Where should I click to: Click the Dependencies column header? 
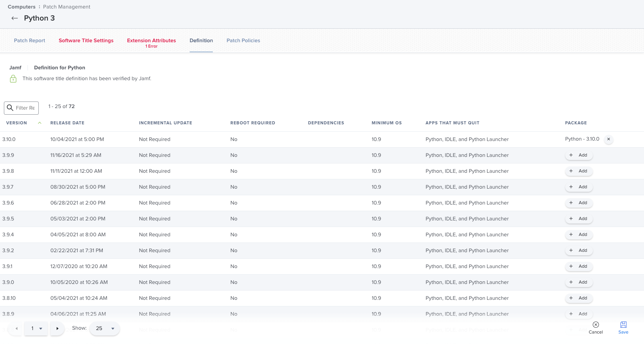click(326, 123)
